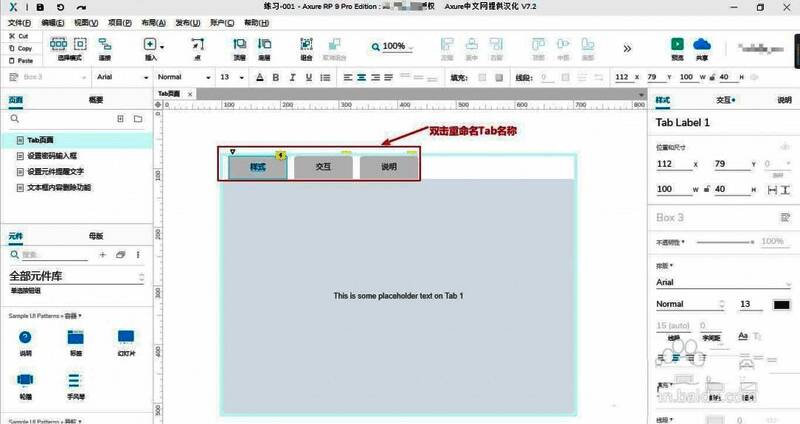
Task: Click the Group (组合) icon
Action: click(x=306, y=45)
